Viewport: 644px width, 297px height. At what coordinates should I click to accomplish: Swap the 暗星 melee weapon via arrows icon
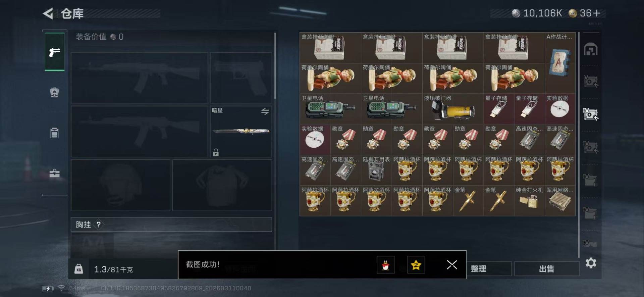(x=265, y=111)
